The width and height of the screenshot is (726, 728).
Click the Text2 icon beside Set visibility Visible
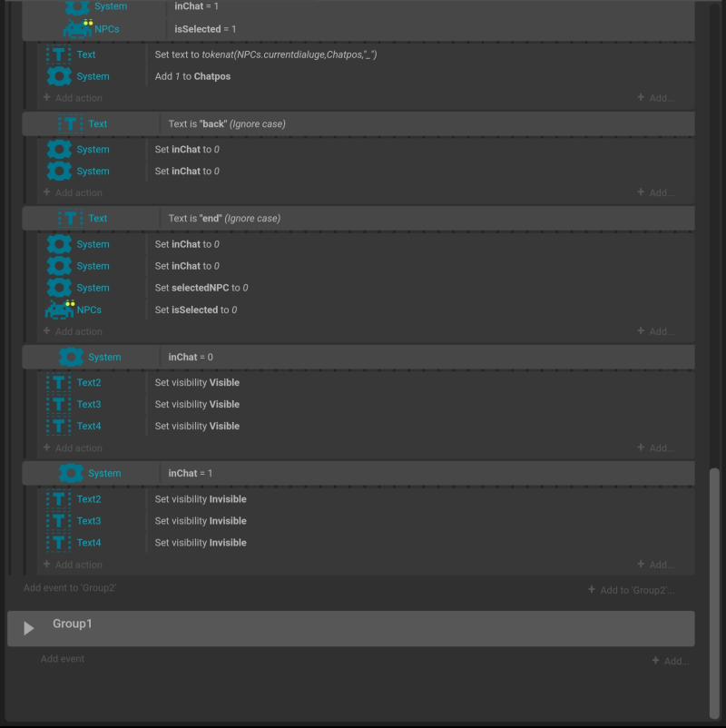[x=58, y=382]
